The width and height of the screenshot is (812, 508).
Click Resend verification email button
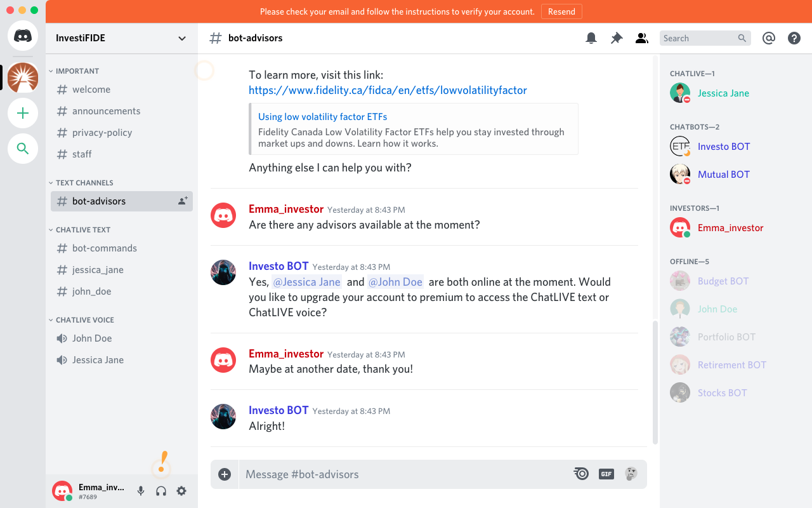[561, 11]
